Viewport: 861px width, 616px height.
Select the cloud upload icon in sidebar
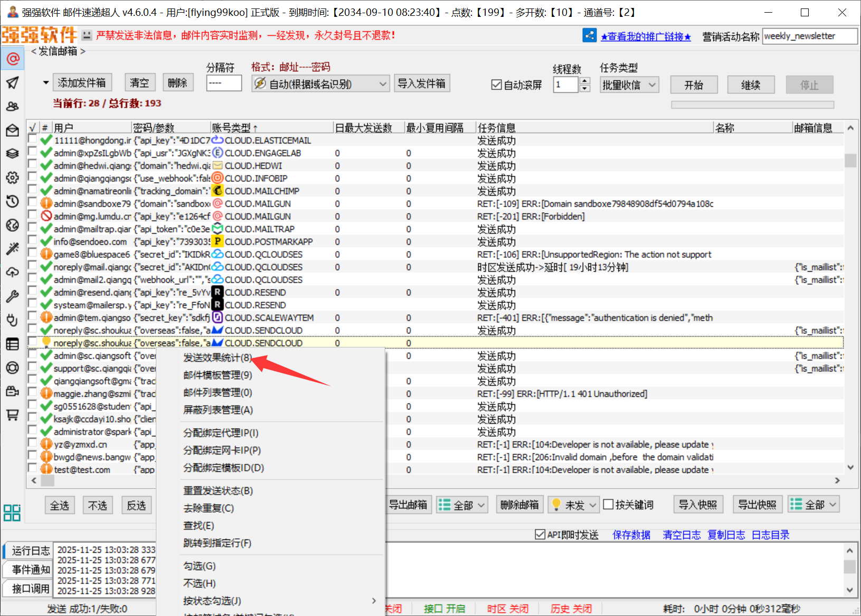pos(13,272)
